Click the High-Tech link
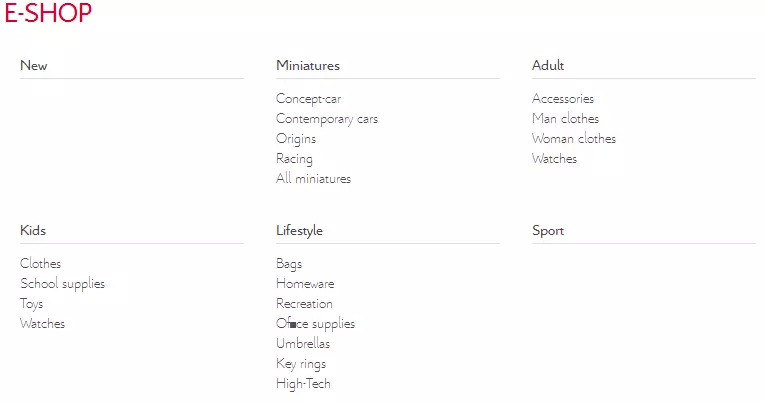764x403 pixels. [x=303, y=384]
